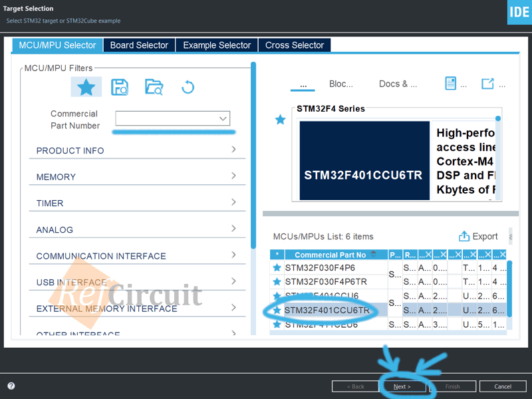Click the MCU list vertical scrollbar

(x=509, y=289)
